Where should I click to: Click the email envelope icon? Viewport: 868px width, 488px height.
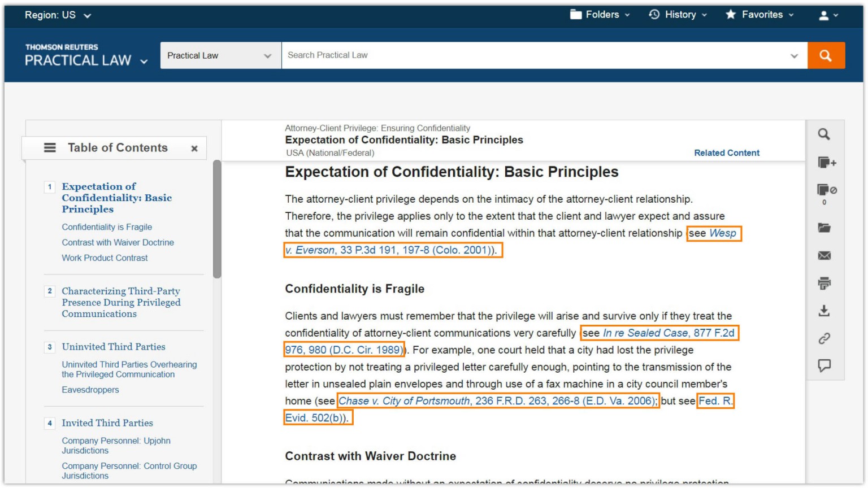pos(824,256)
